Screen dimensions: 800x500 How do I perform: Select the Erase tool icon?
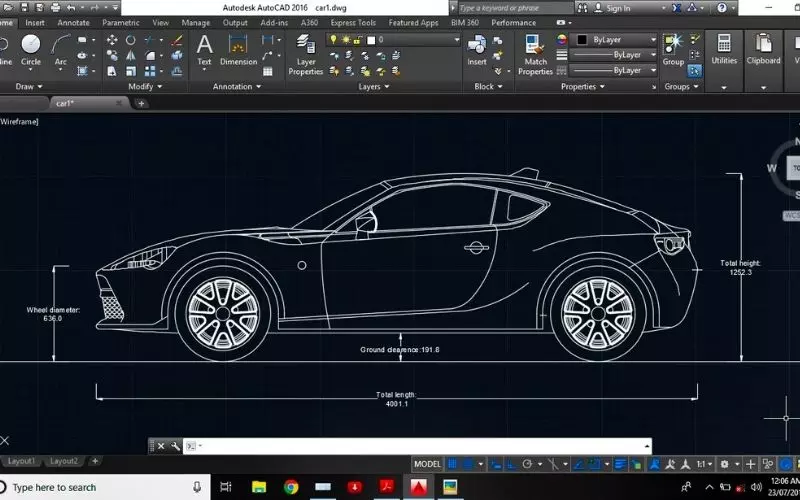pyautogui.click(x=177, y=40)
